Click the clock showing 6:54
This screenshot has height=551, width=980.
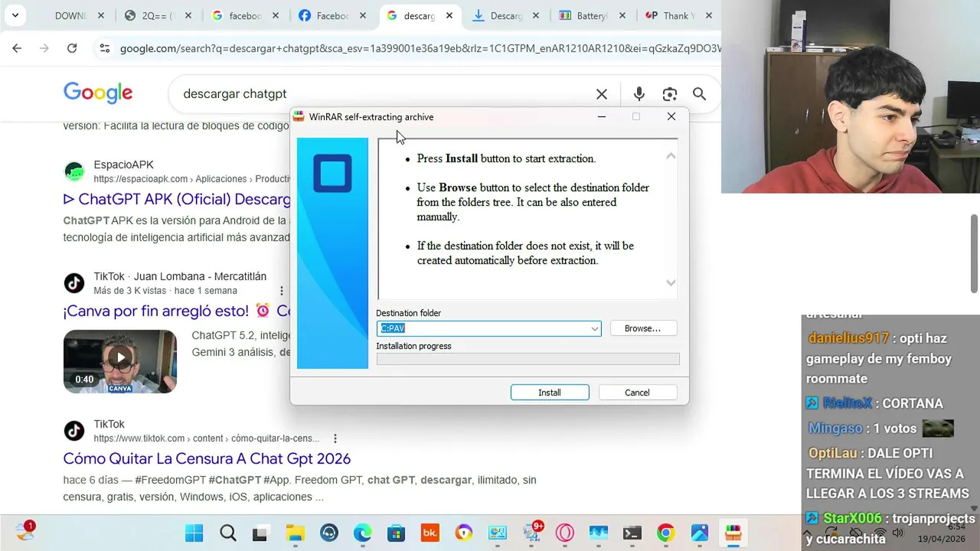(x=956, y=527)
